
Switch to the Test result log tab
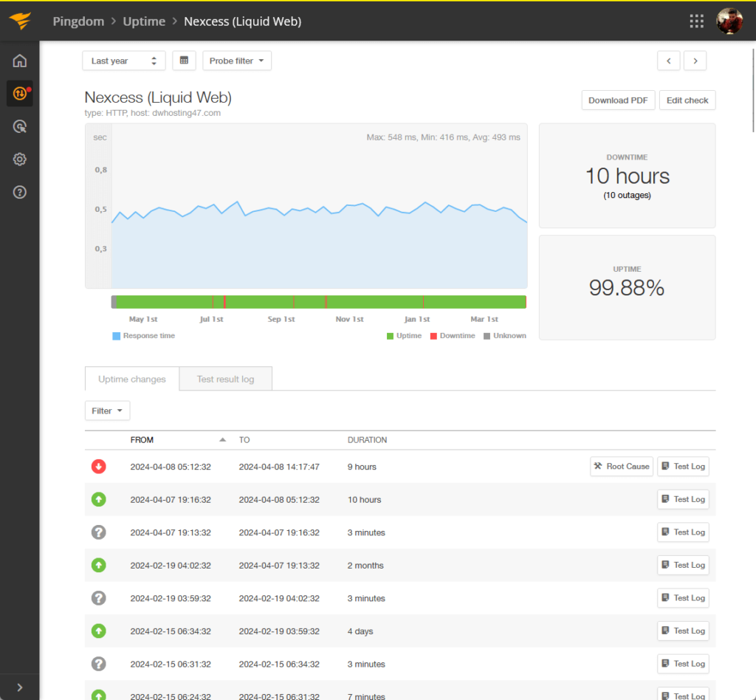[225, 379]
